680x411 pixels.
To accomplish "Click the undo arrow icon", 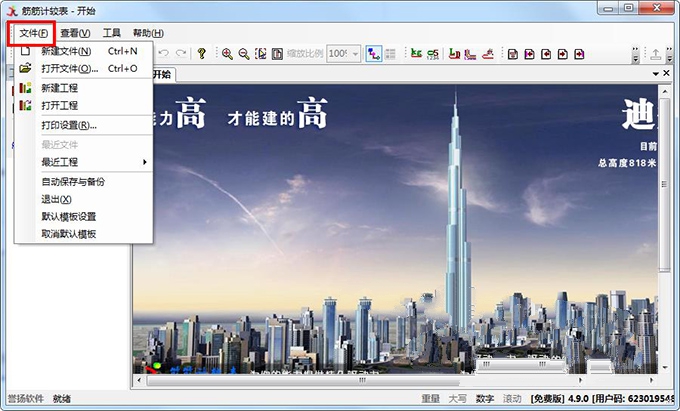I will (x=163, y=53).
